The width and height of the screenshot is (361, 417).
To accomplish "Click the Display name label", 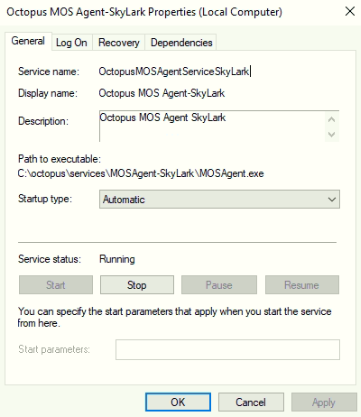I will click(x=48, y=93).
